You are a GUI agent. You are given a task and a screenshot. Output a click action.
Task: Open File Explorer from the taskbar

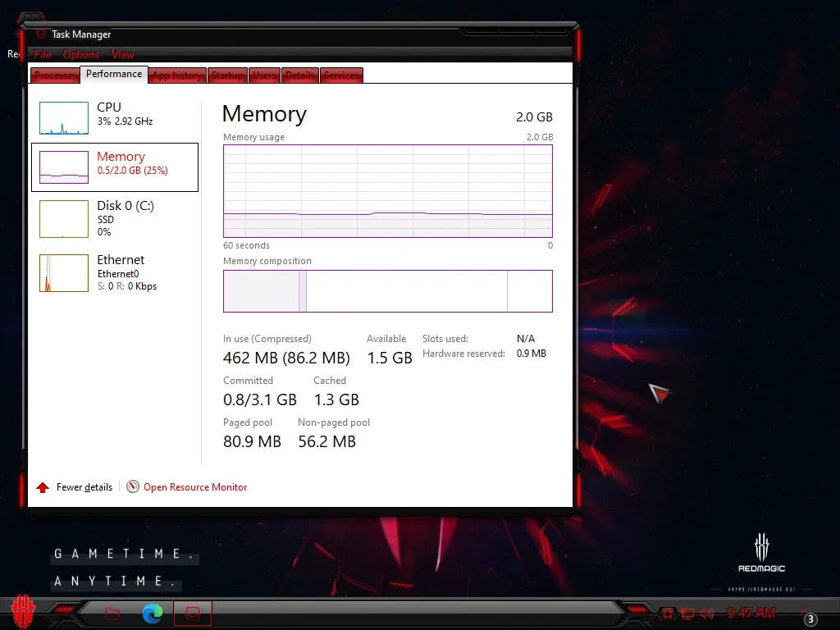coord(112,613)
